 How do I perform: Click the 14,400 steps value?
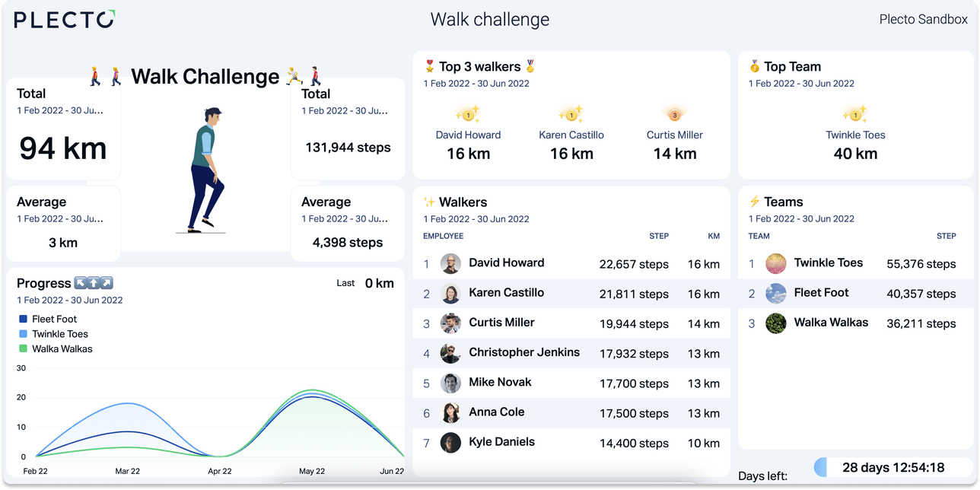[634, 444]
